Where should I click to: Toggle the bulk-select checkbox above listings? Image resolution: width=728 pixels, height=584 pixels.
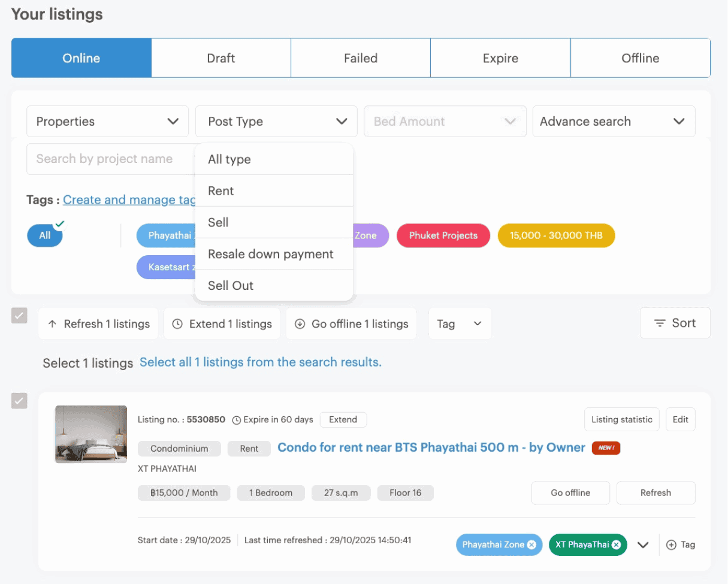point(19,316)
